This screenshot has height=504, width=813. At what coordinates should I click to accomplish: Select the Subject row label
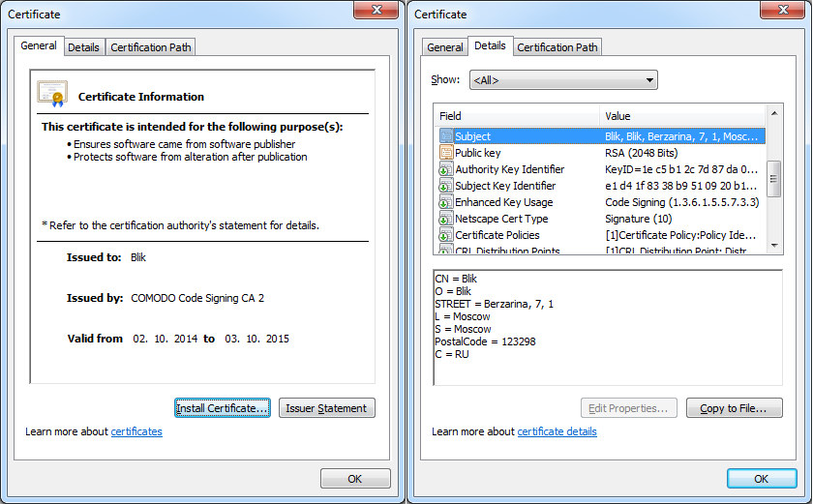[x=473, y=136]
